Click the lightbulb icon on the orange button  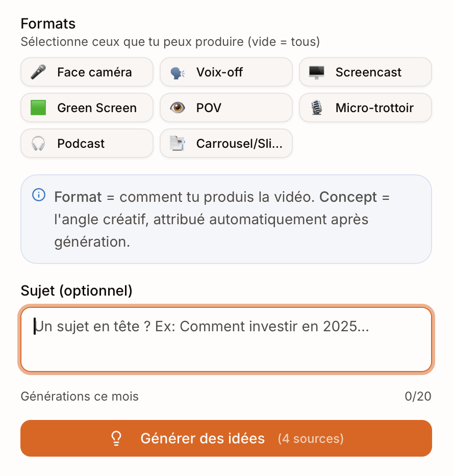(x=116, y=438)
